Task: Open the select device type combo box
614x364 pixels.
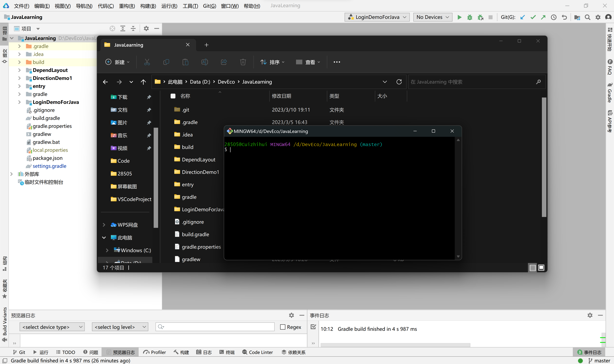Action: (52, 327)
